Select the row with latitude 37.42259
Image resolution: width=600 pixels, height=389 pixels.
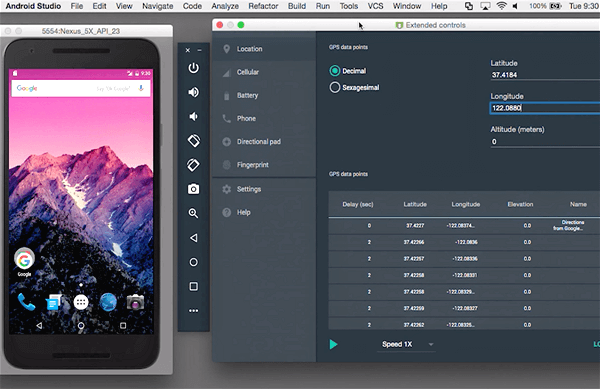point(464,308)
